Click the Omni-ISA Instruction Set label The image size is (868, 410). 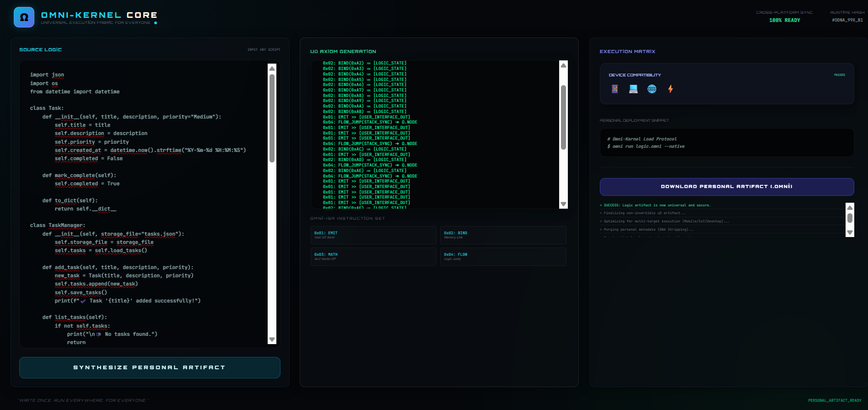(348, 219)
